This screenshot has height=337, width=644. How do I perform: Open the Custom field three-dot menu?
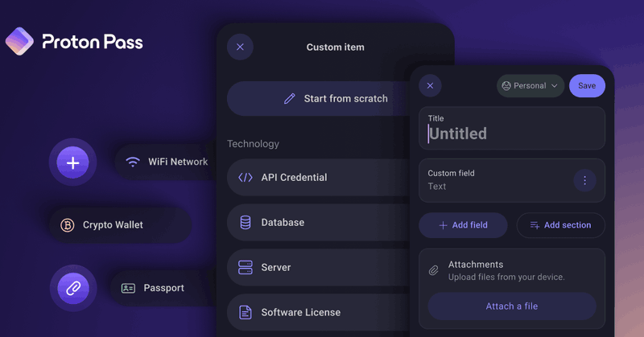(x=585, y=180)
